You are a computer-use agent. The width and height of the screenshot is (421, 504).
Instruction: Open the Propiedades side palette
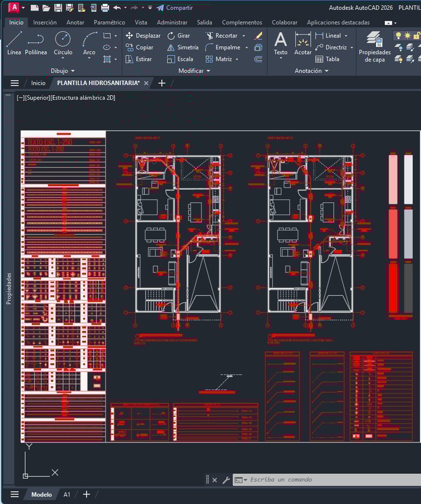click(9, 289)
